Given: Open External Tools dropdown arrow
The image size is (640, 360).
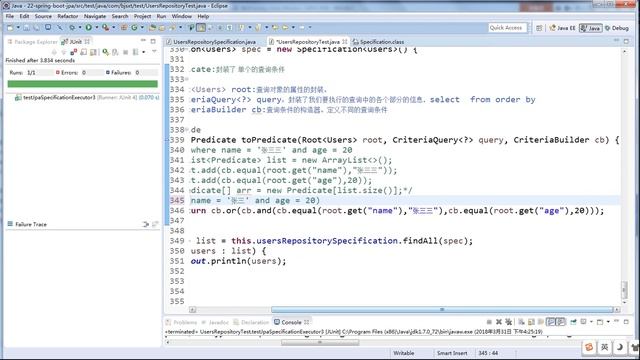Looking at the screenshot, I should click(x=113, y=27).
